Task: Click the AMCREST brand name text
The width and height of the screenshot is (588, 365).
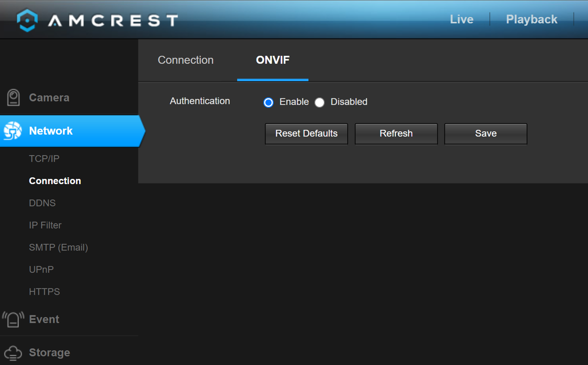Action: coord(113,21)
